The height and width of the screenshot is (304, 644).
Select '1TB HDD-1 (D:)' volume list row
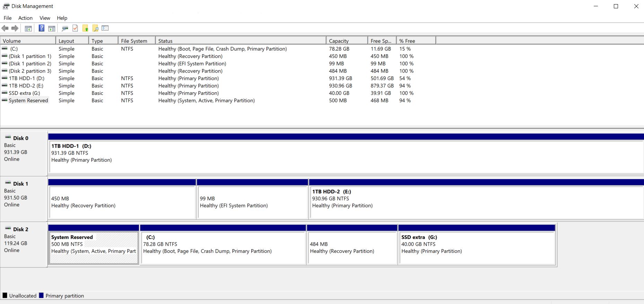(217, 78)
